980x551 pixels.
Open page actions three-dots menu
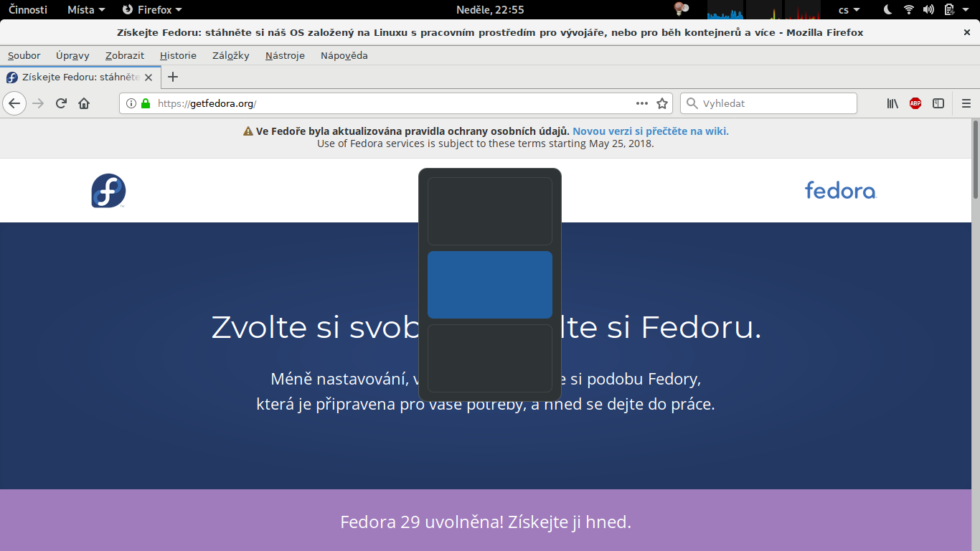(x=642, y=103)
